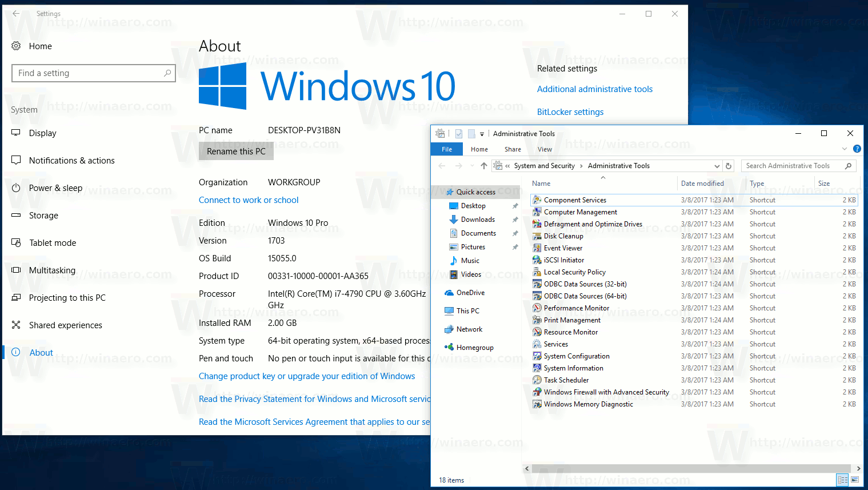Refresh the Administrative Tools folder
This screenshot has width=868, height=490.
[x=729, y=166]
